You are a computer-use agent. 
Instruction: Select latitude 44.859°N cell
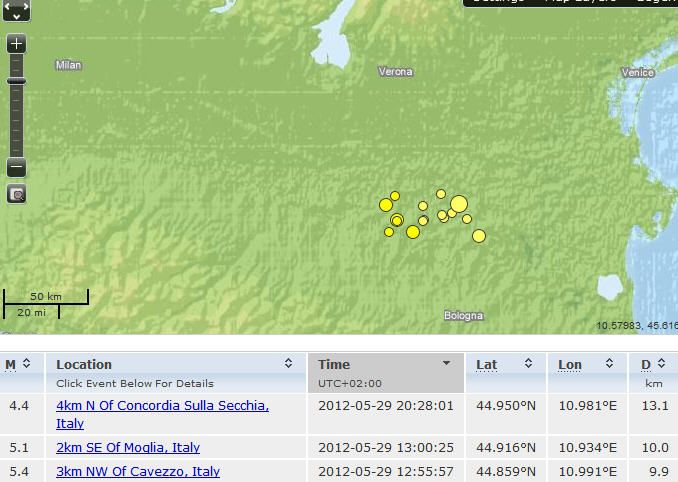[x=506, y=471]
